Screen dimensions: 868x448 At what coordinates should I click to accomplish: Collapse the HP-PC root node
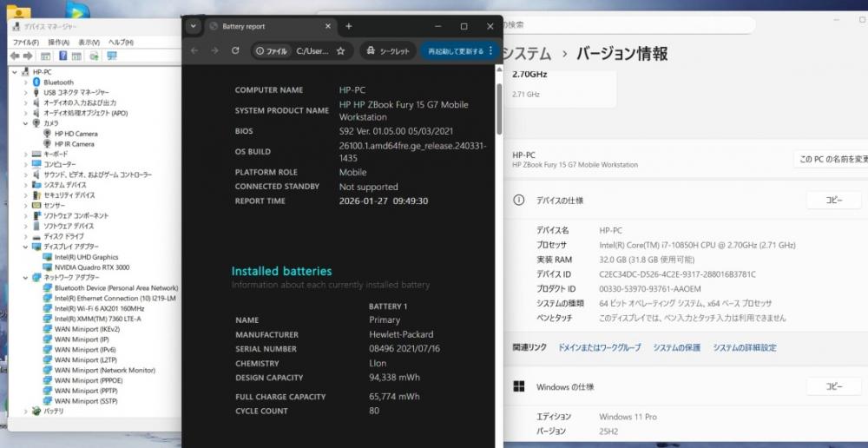(15, 72)
